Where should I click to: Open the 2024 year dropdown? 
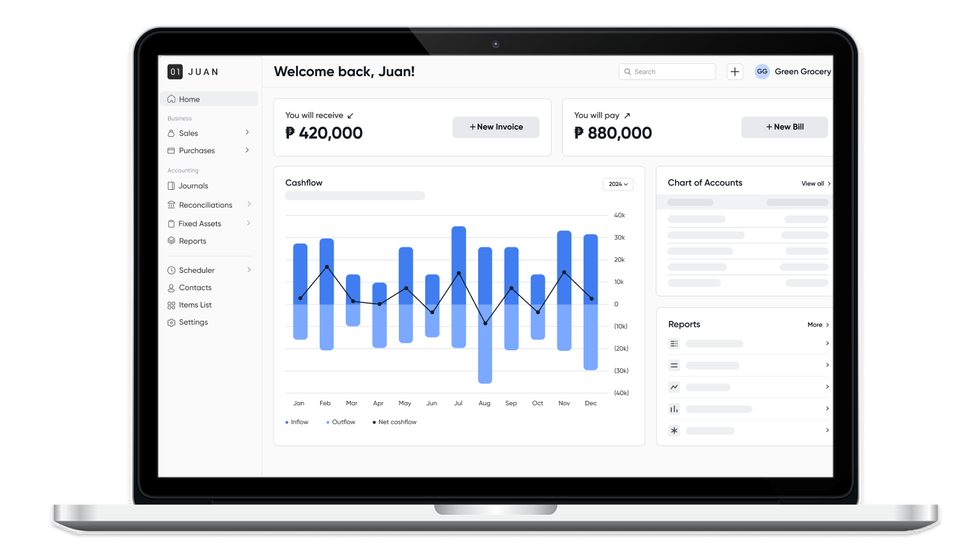click(617, 184)
